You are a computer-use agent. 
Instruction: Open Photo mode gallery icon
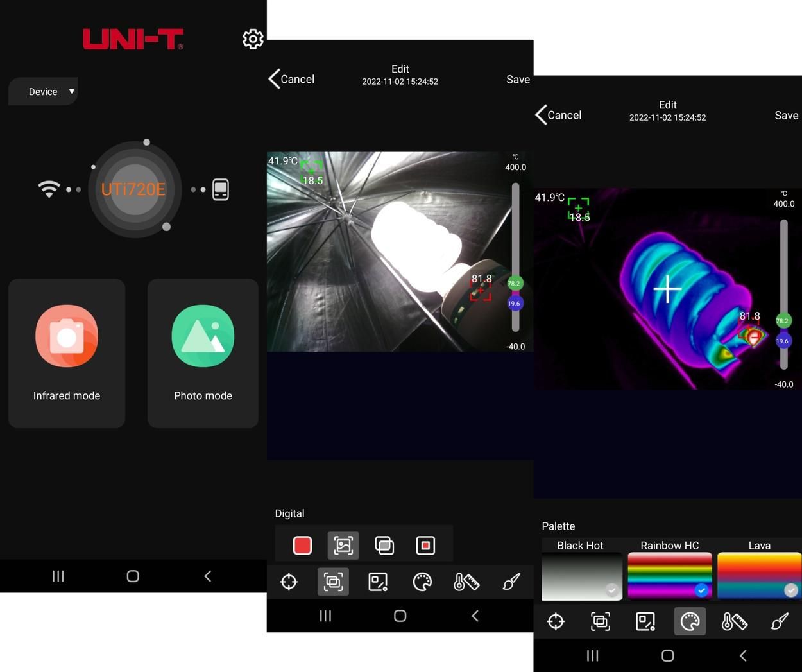coord(203,336)
